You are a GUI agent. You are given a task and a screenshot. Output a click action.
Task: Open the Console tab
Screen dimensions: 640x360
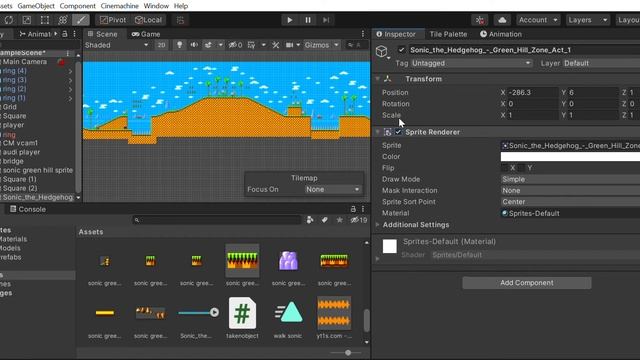[x=28, y=209]
